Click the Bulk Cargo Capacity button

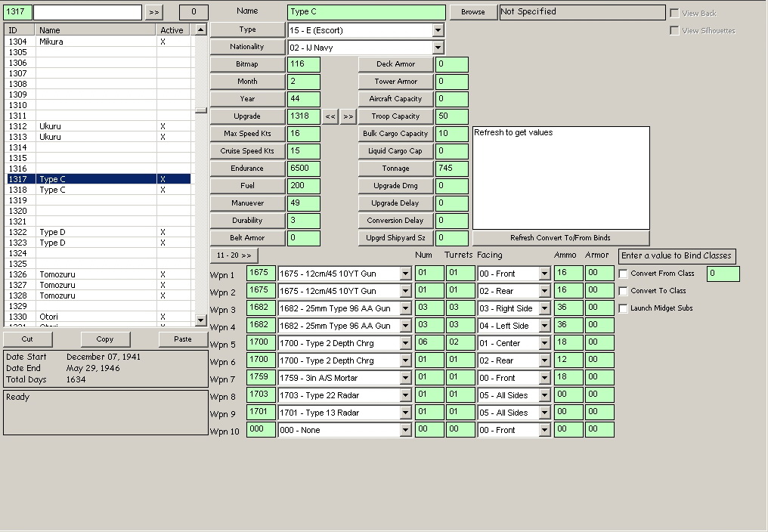(x=396, y=134)
